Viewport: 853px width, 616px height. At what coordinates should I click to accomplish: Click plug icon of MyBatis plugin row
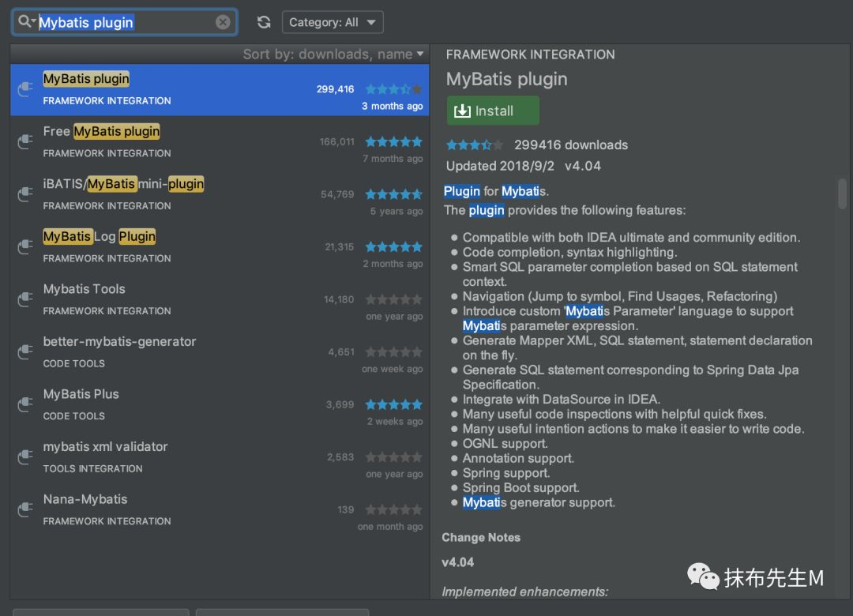[x=25, y=89]
